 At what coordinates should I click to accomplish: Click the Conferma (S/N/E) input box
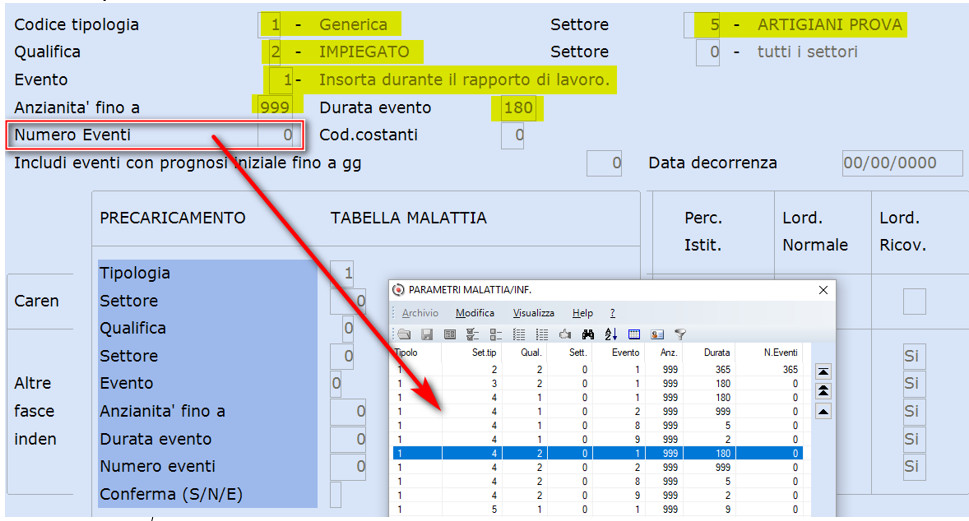[336, 494]
